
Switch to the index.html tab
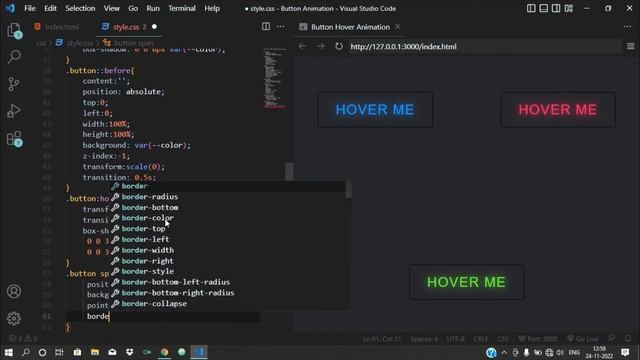tap(58, 27)
